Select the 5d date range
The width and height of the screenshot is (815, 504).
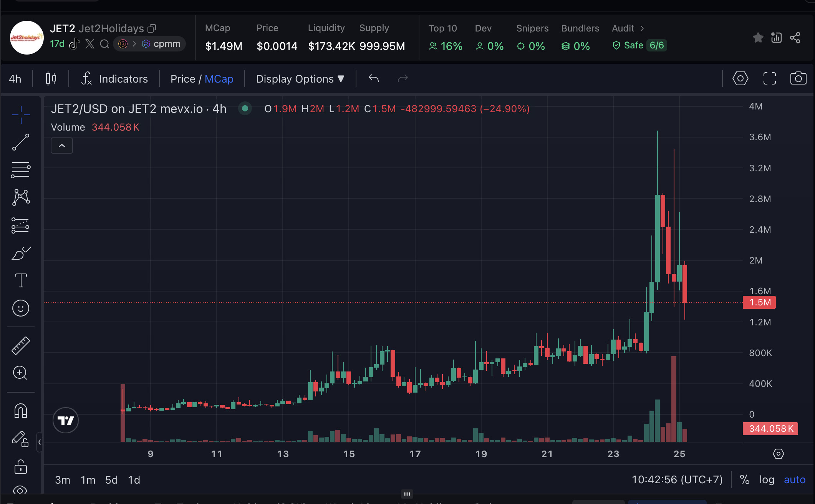point(111,480)
